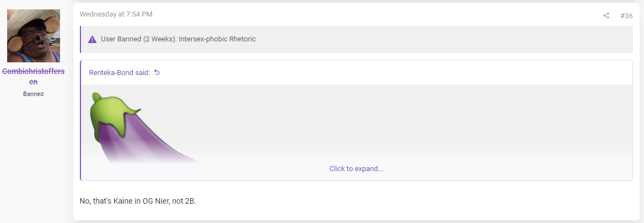Click the Wednesday at 7:54 PM timestamp
The width and height of the screenshot is (644, 223).
[116, 14]
